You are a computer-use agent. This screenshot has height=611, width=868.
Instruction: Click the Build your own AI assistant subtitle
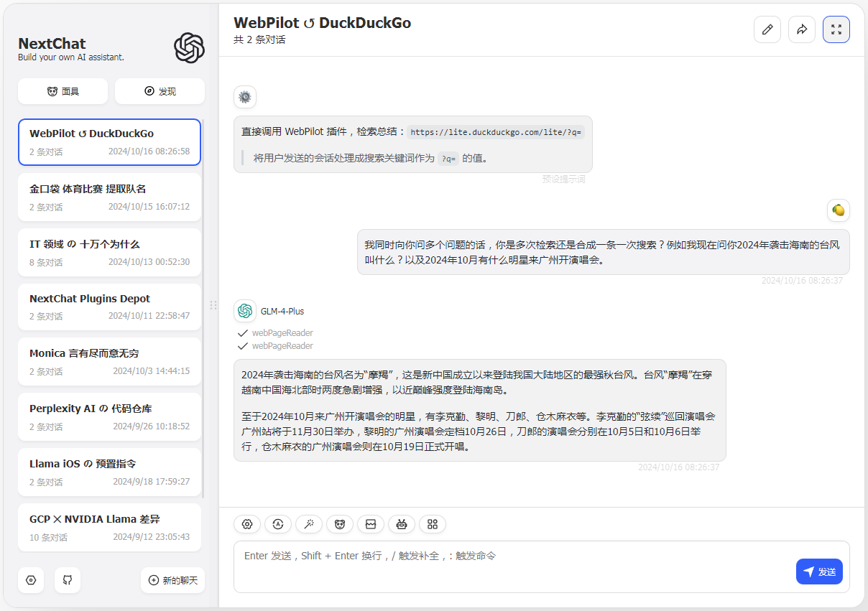[71, 57]
